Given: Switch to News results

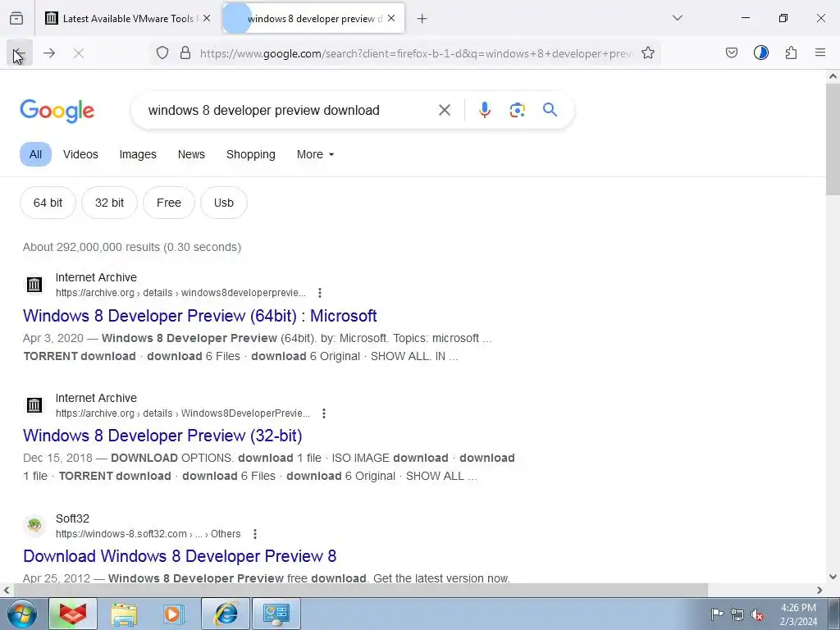Looking at the screenshot, I should (191, 154).
